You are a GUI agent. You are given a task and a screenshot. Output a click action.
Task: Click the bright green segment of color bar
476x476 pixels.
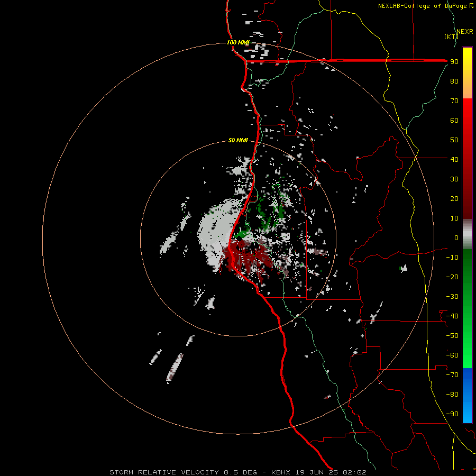click(x=467, y=308)
